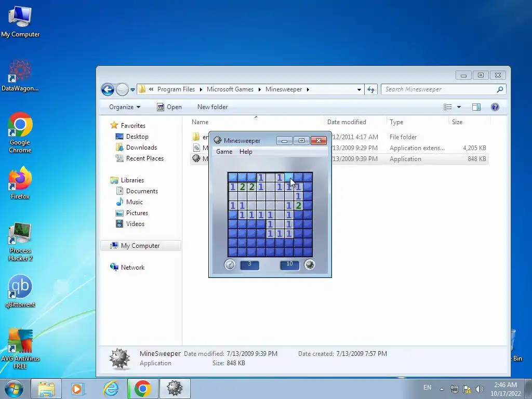The height and width of the screenshot is (399, 532).
Task: Open AVG AntiVirus FREE desktop shortcut
Action: coord(20,349)
